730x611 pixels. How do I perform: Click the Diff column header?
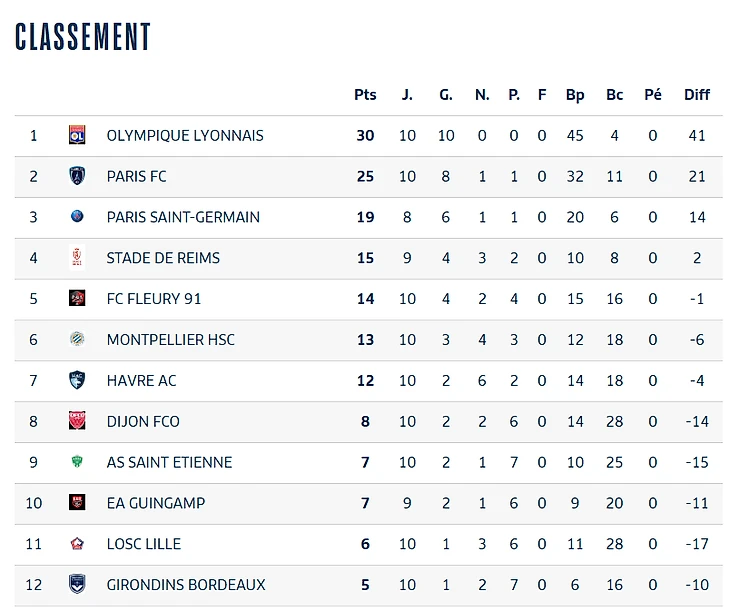tap(697, 95)
